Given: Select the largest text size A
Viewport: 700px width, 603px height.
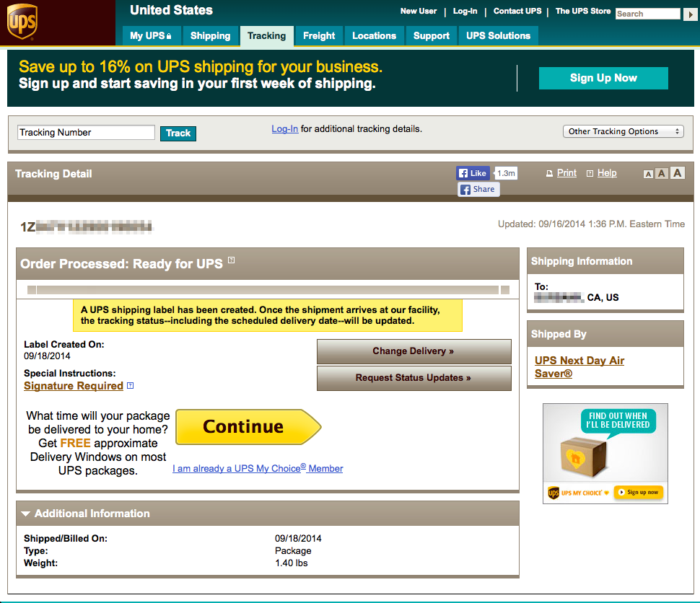Looking at the screenshot, I should tap(677, 172).
